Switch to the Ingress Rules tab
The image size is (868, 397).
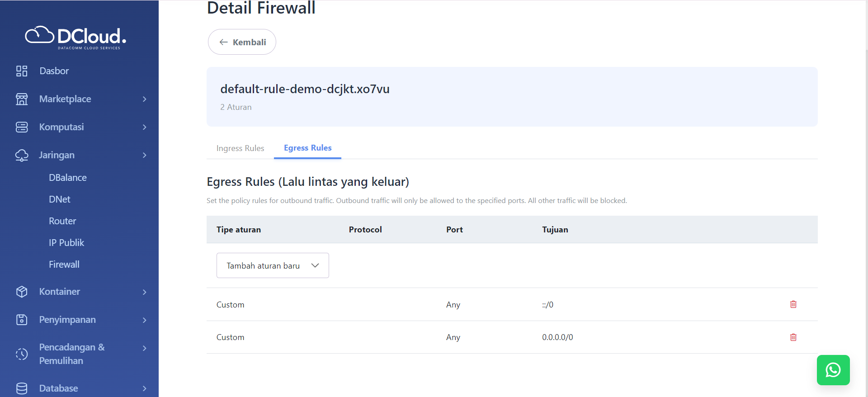[240, 148]
